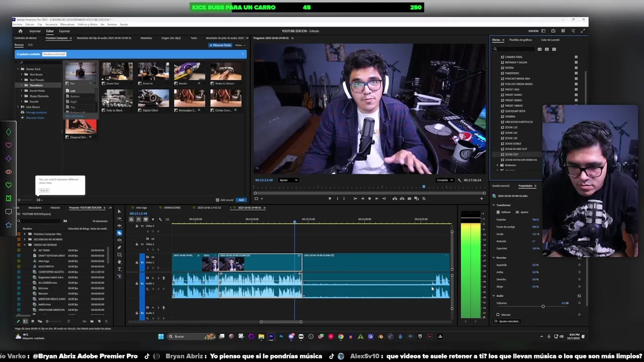Select the Razor tool in the tools panel

119,233
